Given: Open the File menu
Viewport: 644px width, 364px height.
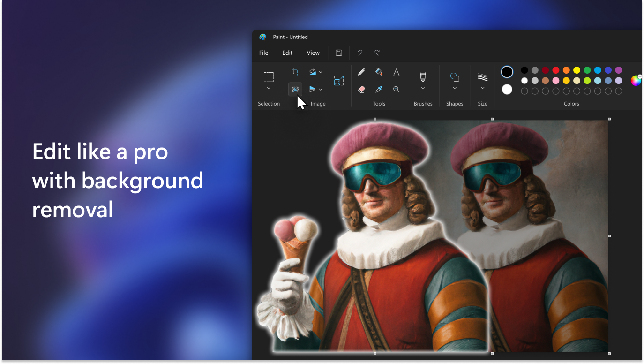Looking at the screenshot, I should (263, 53).
